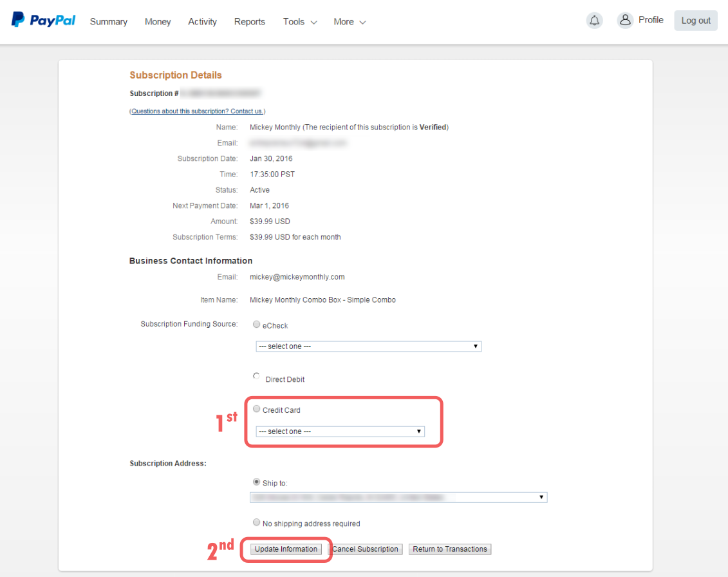Select the Direct Debit radio button
Screen dimensions: 728x577
pos(256,376)
